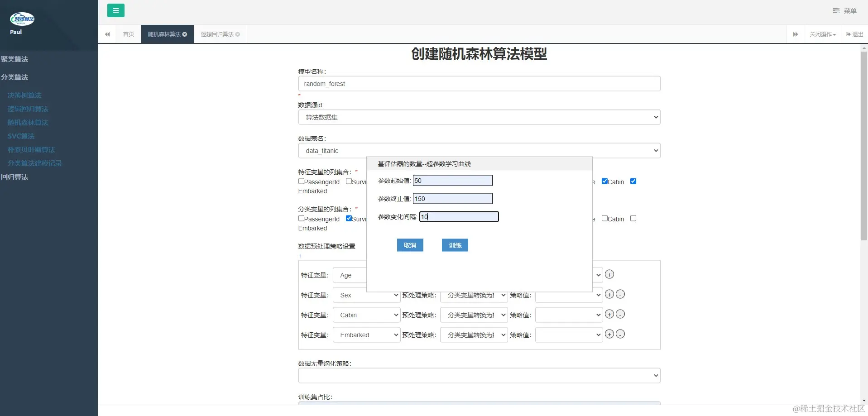
Task: Toggle the green hamburger sidebar button
Action: tap(116, 10)
